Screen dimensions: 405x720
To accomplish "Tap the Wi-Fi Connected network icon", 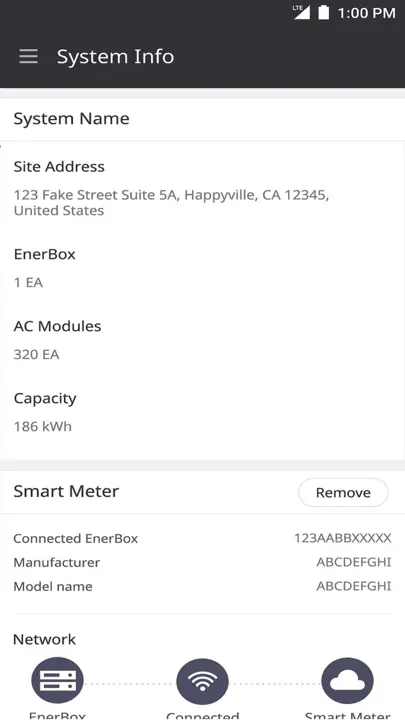I will [202, 683].
